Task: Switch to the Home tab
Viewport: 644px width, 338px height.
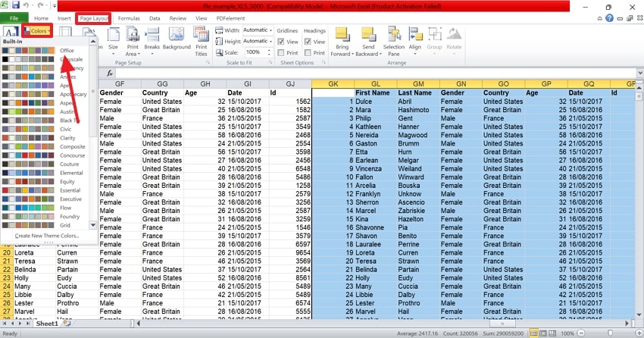Action: coord(41,18)
